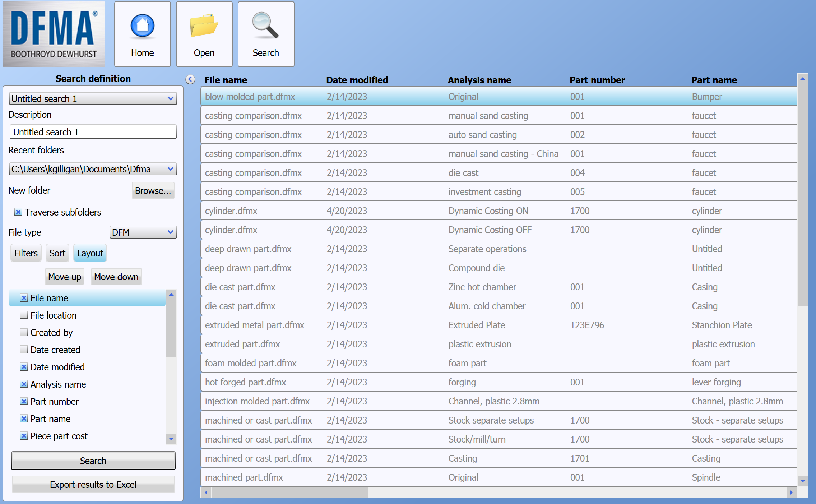Viewport: 816px width, 504px height.
Task: Select the Separate operations row
Action: tap(499, 249)
